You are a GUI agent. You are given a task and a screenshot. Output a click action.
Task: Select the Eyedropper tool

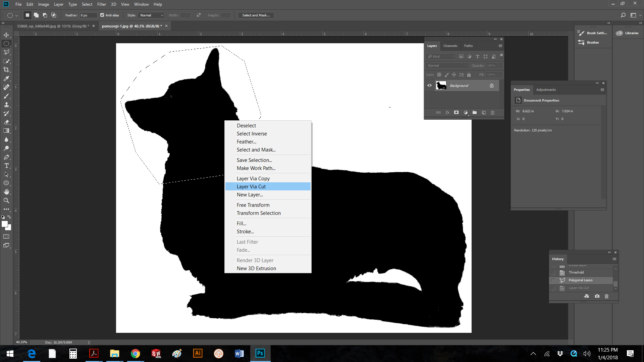pyautogui.click(x=6, y=78)
